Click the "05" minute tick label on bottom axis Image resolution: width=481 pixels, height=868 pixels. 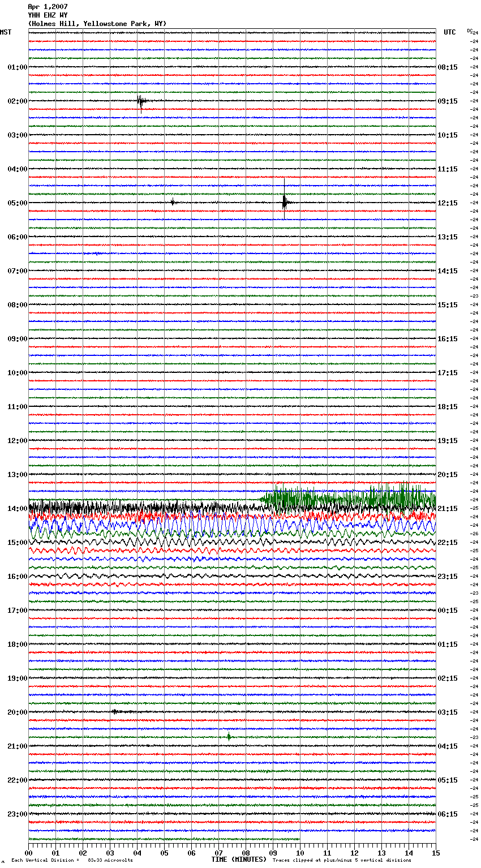click(x=164, y=853)
